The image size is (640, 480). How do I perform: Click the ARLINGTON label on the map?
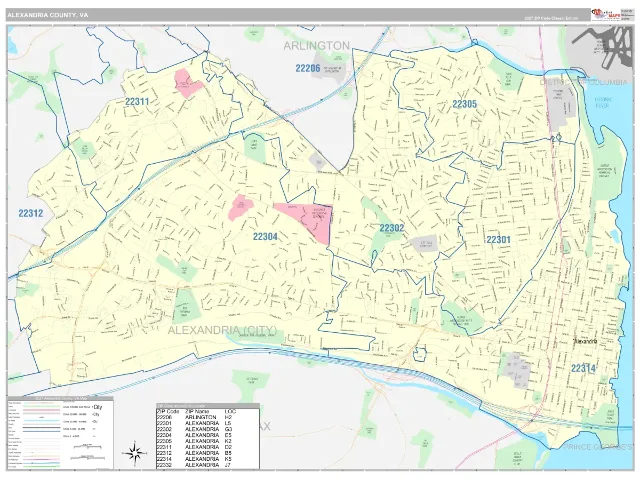pyautogui.click(x=317, y=46)
